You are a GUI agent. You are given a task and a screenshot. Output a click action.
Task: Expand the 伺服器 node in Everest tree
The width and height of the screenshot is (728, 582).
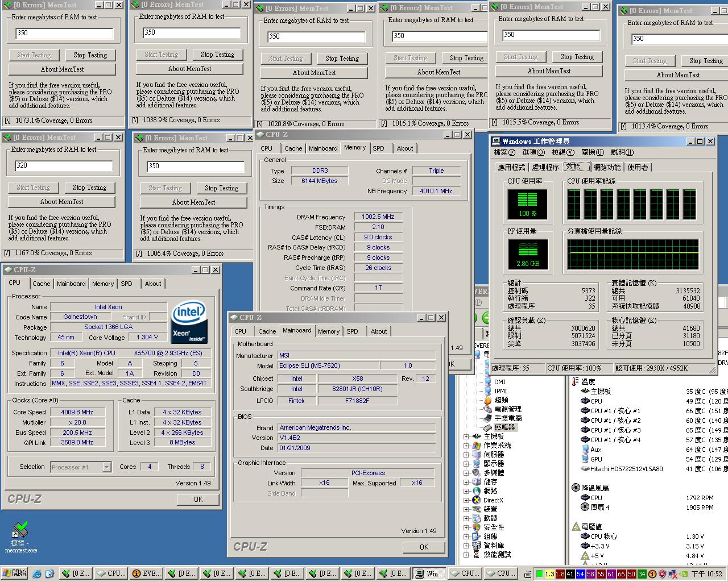[466, 455]
